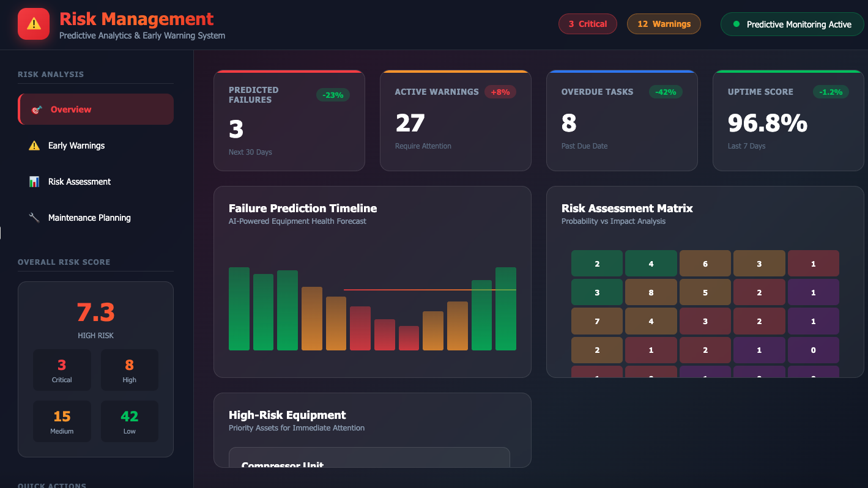This screenshot has width=868, height=488.
Task: Click the matrix cell showing value 8
Action: click(x=651, y=292)
